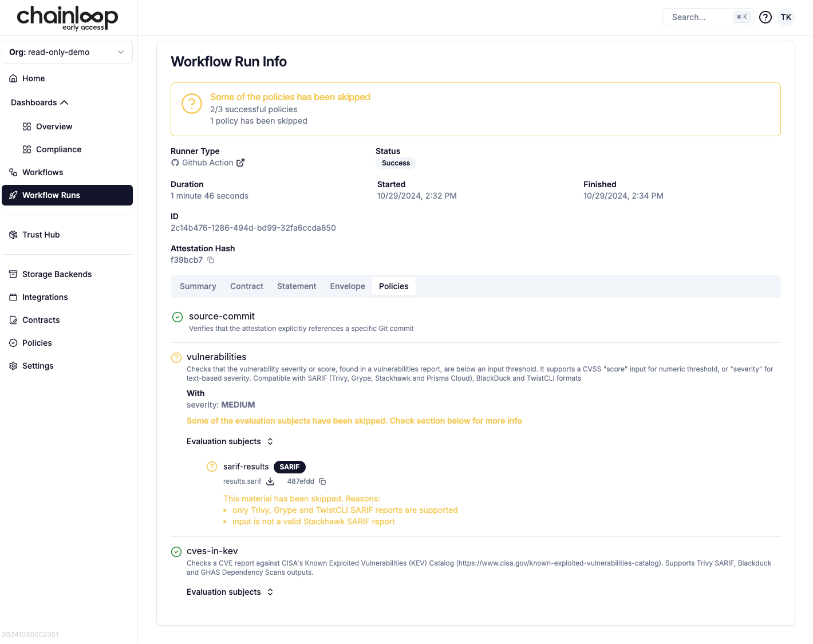Click the Settings gear icon in sidebar
The image size is (813, 644).
pos(13,366)
